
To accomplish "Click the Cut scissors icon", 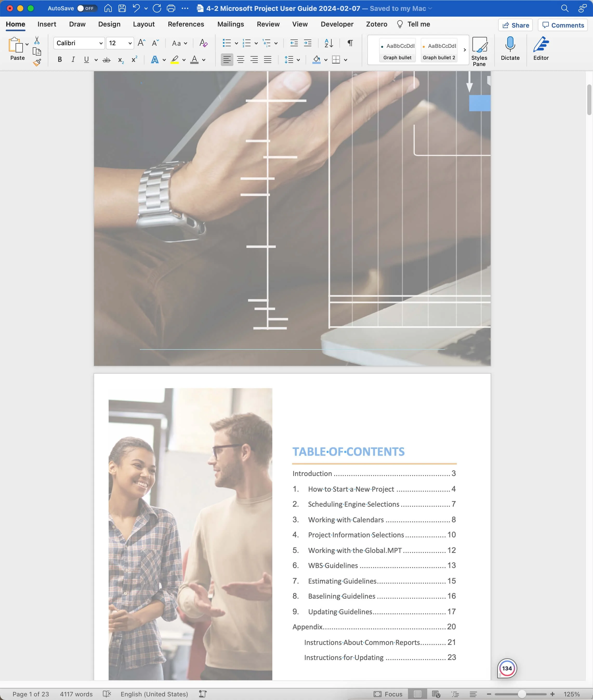I will click(36, 40).
